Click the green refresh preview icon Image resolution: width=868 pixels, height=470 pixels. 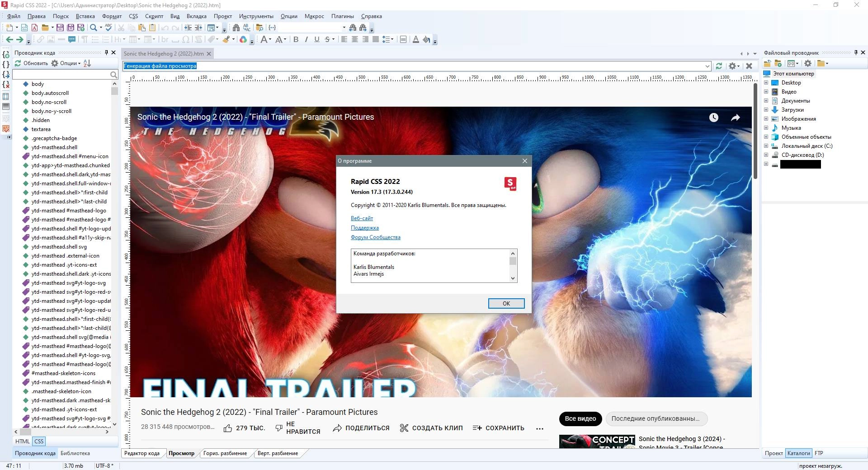click(719, 66)
